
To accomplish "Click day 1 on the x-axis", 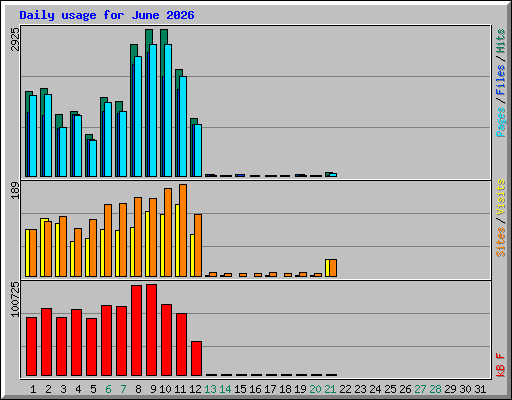I will 33,389.
